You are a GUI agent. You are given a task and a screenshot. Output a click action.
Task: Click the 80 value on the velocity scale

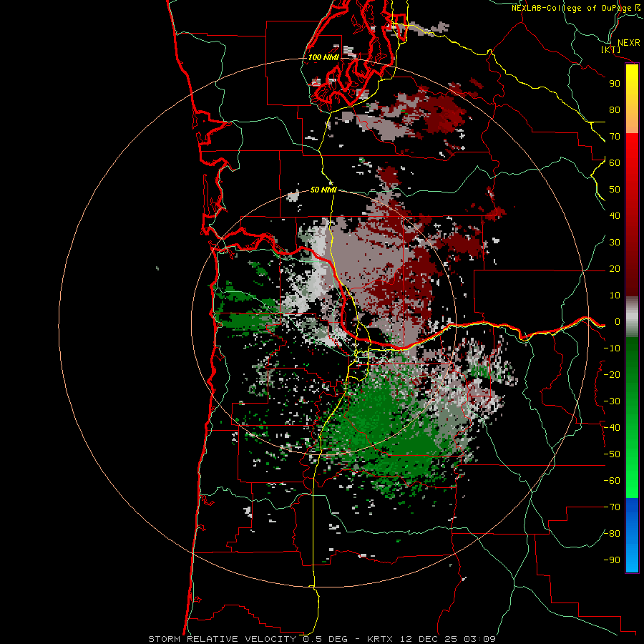click(615, 110)
